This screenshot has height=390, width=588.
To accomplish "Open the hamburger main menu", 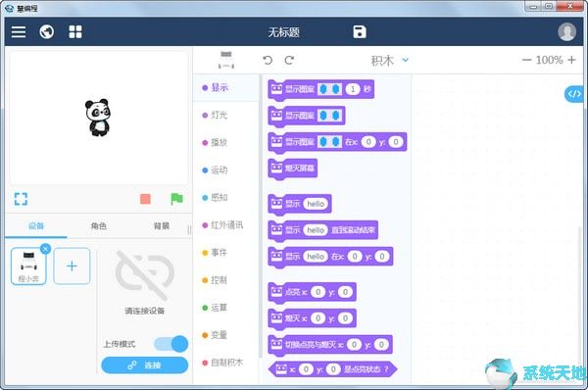I will (19, 32).
